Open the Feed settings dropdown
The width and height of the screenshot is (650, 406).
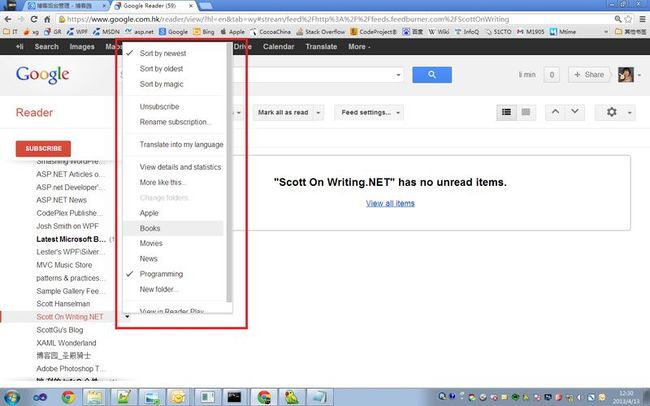click(369, 112)
